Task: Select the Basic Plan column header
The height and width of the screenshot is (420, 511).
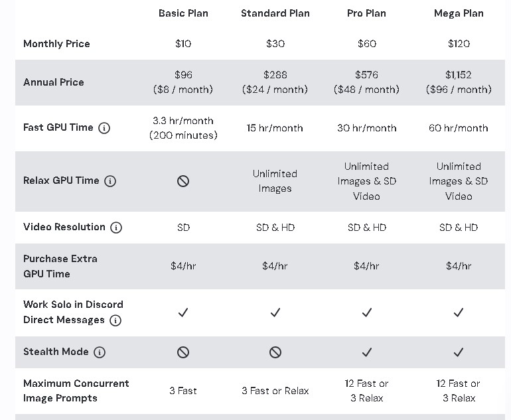Action: (x=183, y=13)
